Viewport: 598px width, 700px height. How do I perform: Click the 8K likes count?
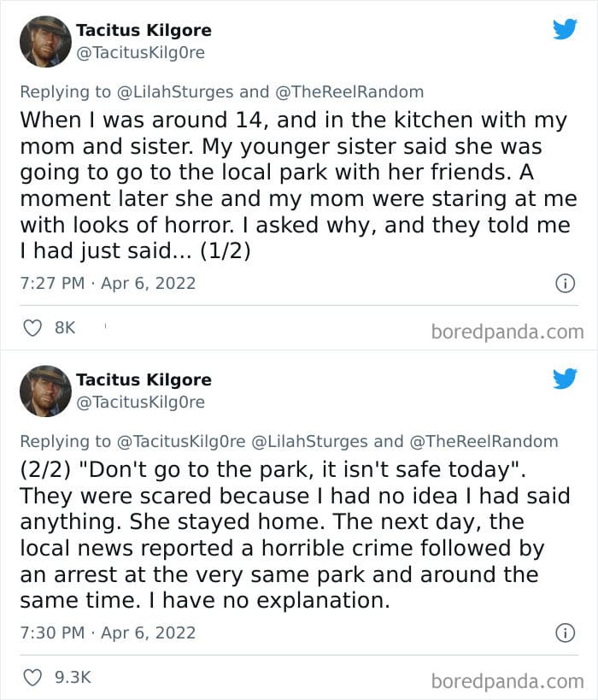click(65, 327)
